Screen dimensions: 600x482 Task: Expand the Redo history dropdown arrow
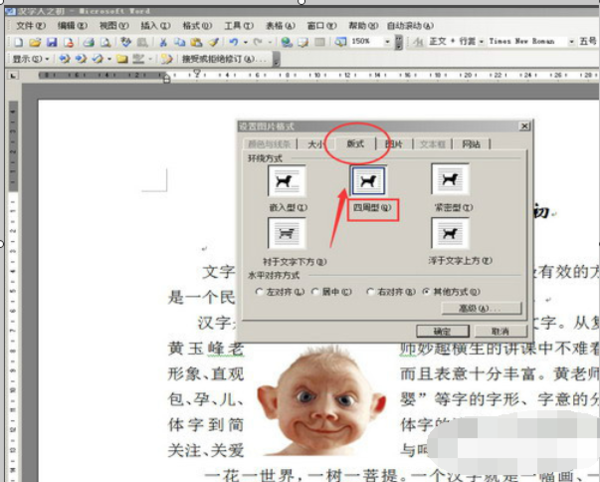[x=270, y=42]
